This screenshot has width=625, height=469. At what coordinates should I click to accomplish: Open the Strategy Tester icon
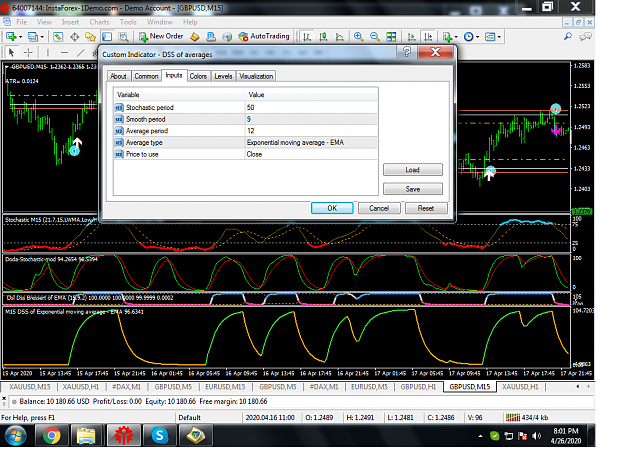[124, 37]
